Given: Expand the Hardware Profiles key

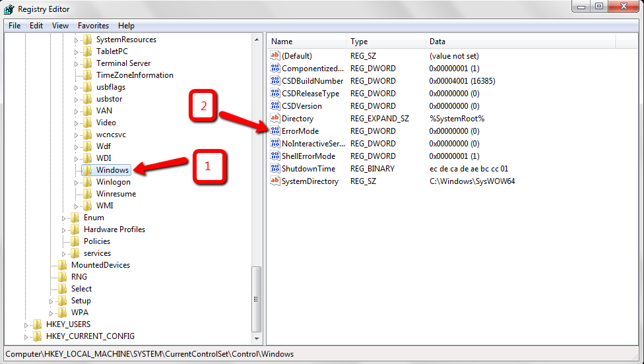Looking at the screenshot, I should 63,230.
